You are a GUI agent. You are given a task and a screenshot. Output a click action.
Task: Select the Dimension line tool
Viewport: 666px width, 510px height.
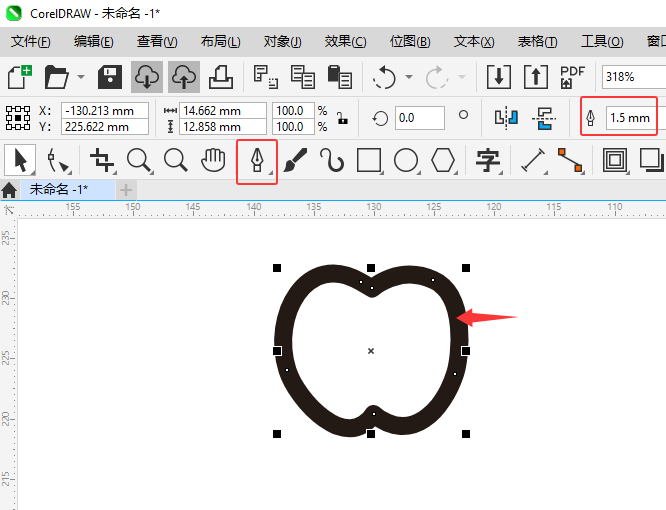(533, 160)
